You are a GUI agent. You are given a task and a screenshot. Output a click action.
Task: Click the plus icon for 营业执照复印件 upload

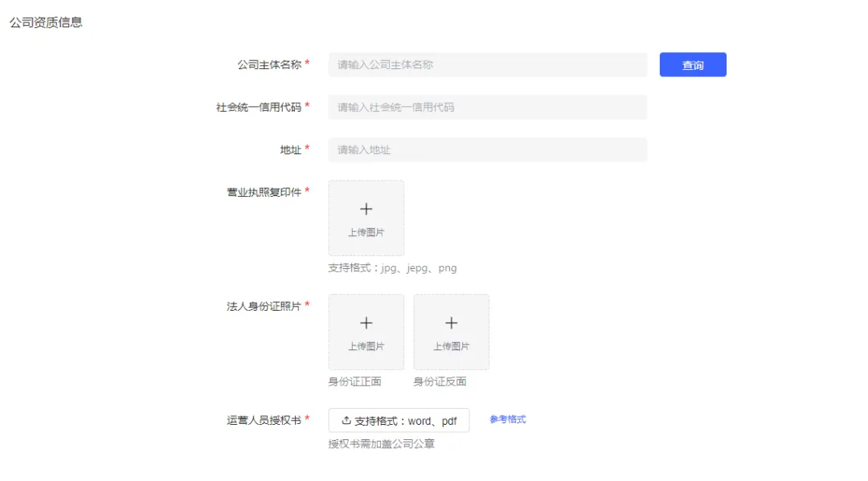coord(366,210)
